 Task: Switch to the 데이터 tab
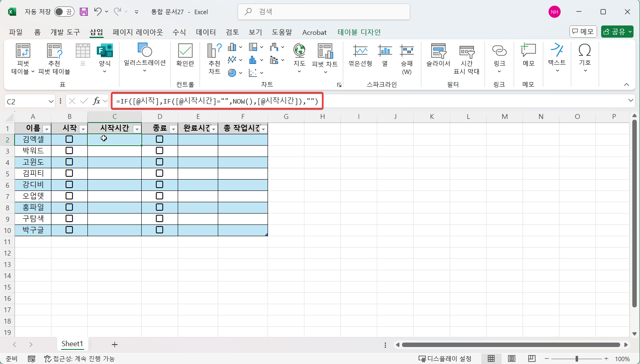click(206, 32)
